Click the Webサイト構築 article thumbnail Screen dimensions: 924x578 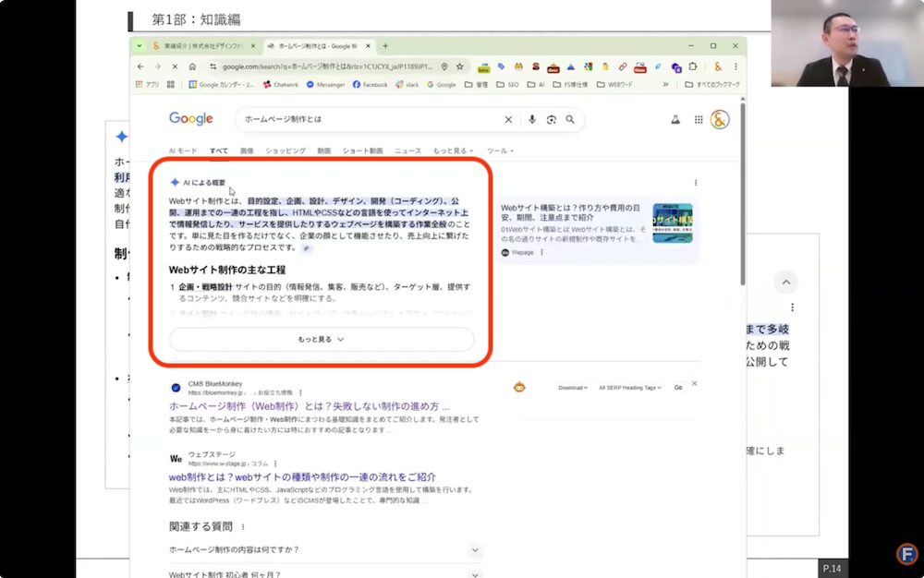pos(672,223)
